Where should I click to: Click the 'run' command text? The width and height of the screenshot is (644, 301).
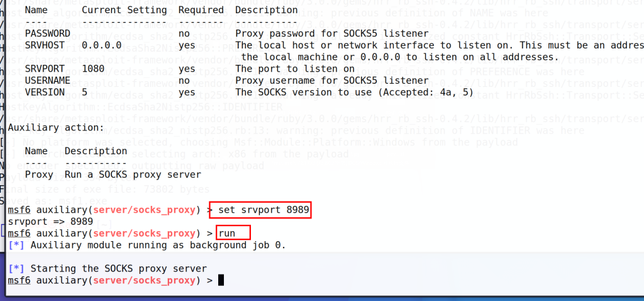(x=227, y=234)
